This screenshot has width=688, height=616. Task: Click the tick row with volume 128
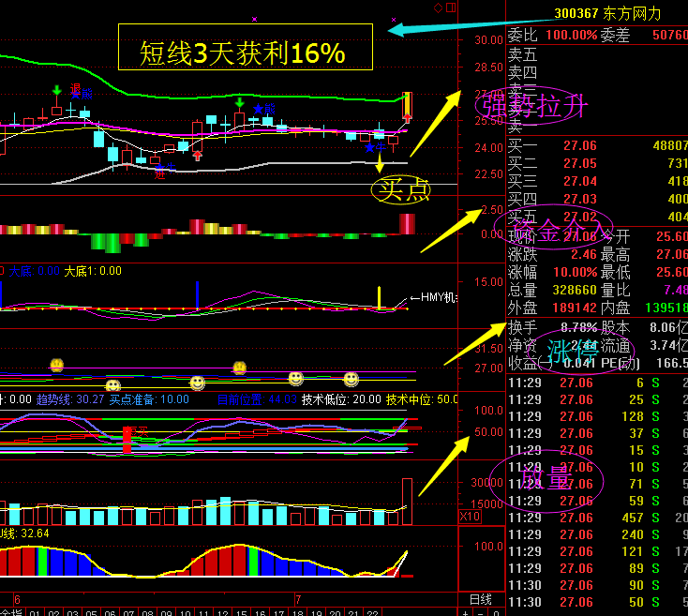[598, 416]
